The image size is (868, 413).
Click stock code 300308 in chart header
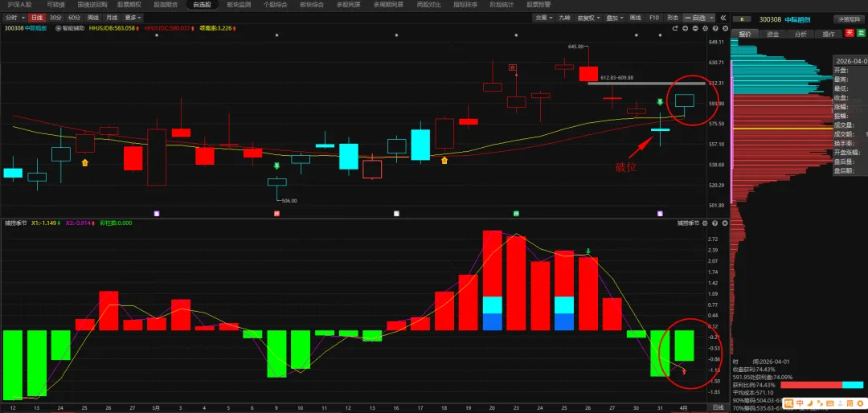14,27
